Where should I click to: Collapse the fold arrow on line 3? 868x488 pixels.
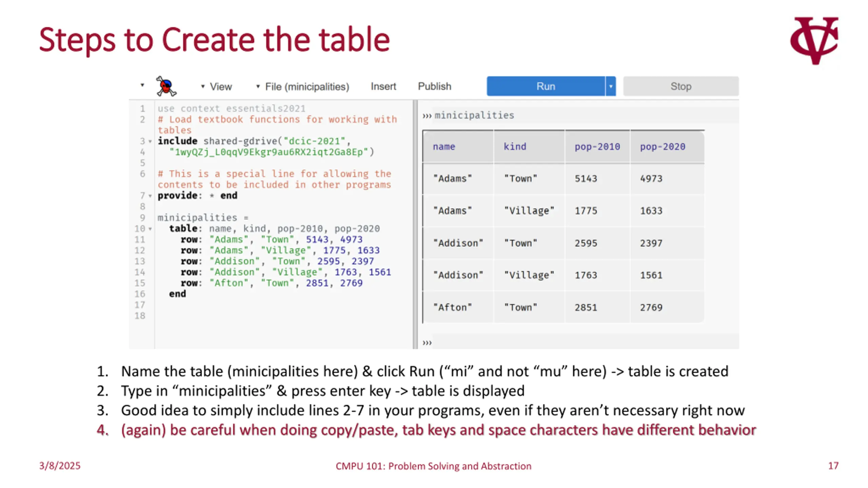click(150, 141)
